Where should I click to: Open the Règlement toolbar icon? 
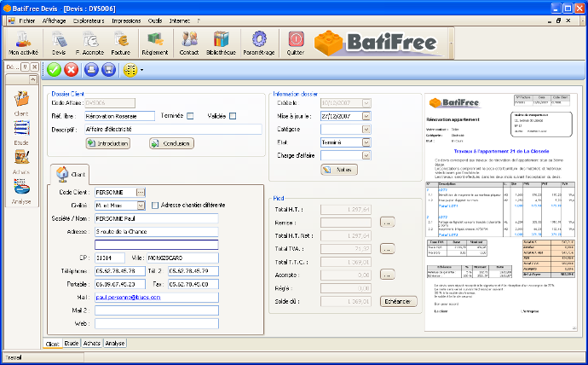(x=155, y=41)
